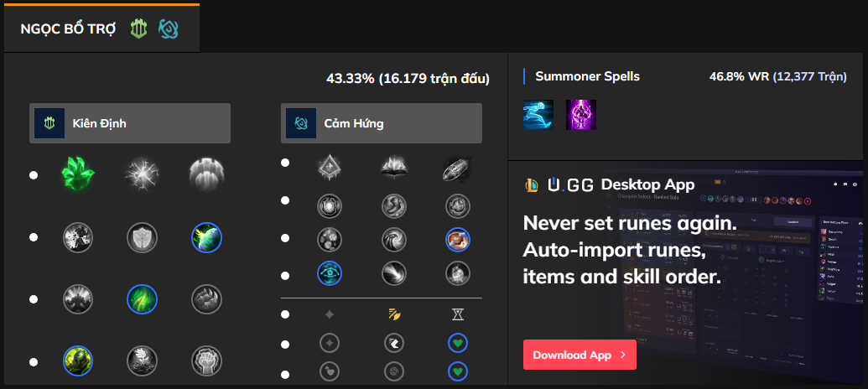Viewport: 868px width, 389px height.
Task: Click the Ghost summoner spell icon
Action: point(538,114)
